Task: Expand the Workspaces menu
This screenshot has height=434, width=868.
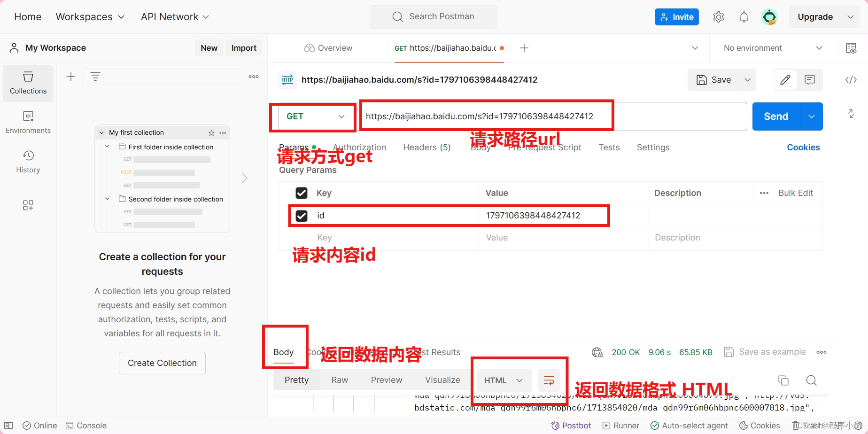Action: point(90,17)
